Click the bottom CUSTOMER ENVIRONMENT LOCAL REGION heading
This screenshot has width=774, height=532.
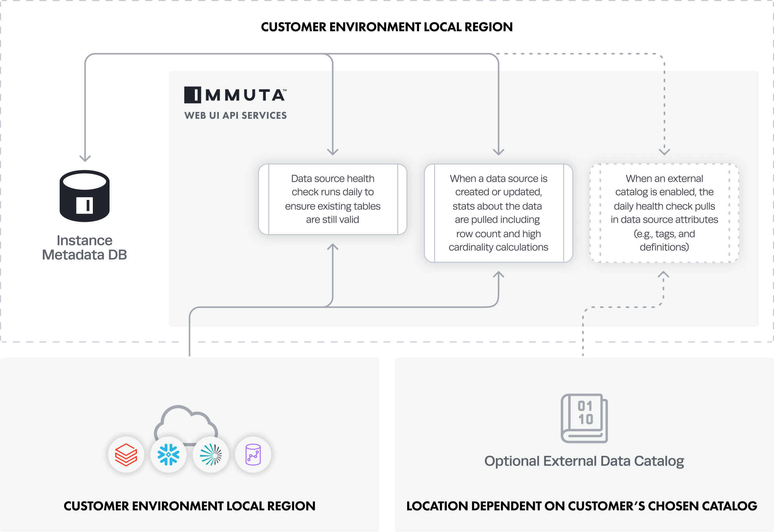point(189,506)
